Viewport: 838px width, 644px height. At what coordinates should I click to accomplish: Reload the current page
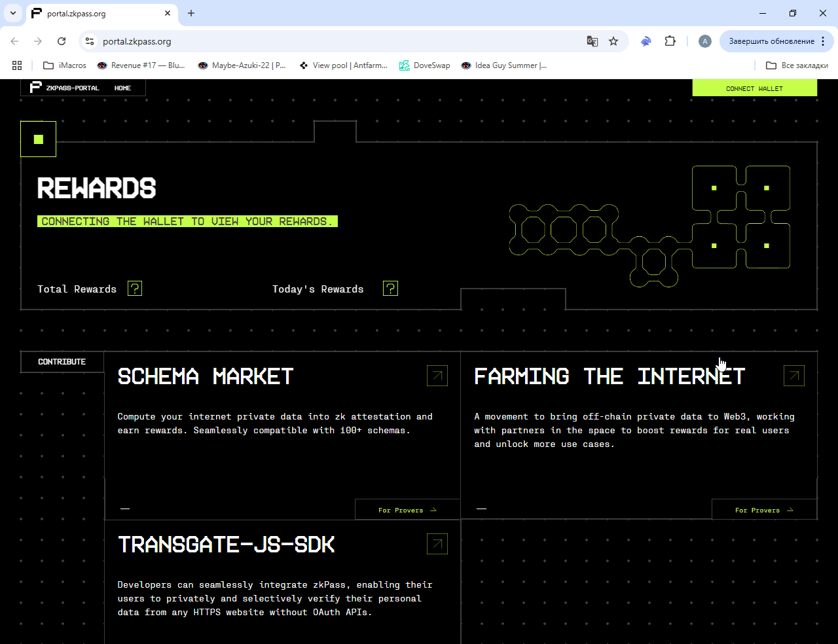(x=62, y=41)
